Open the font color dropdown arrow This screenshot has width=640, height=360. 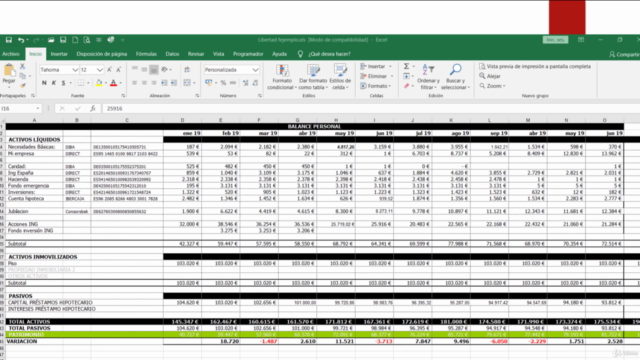(x=120, y=83)
